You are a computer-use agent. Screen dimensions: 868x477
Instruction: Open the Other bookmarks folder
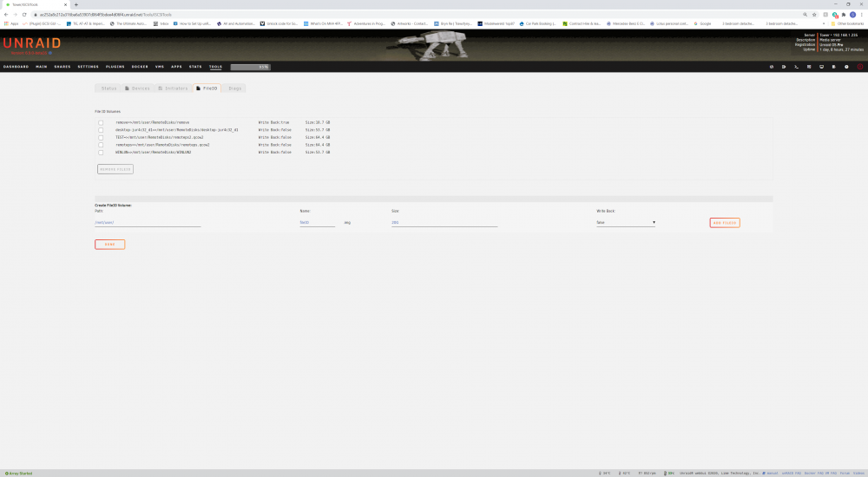(x=847, y=23)
